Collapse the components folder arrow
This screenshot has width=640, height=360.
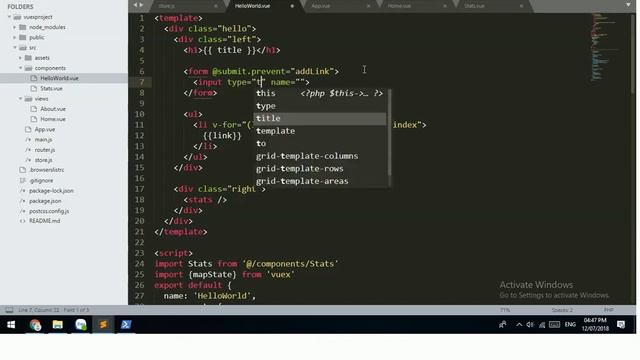coord(20,68)
